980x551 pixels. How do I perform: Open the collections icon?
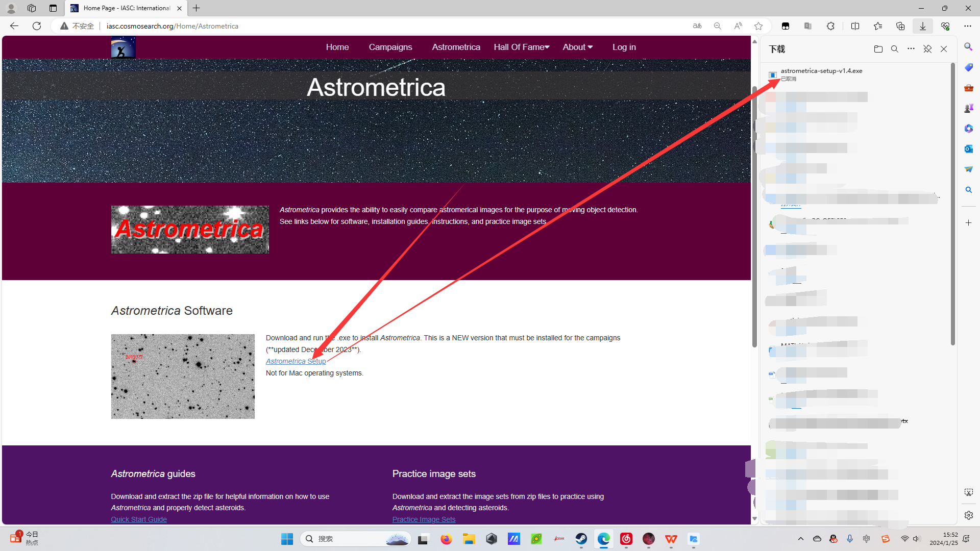[x=900, y=26]
